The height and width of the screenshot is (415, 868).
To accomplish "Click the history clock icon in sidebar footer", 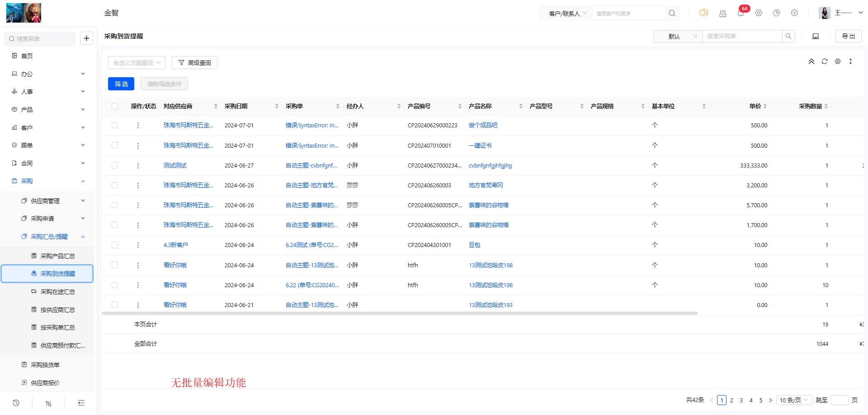I will pyautogui.click(x=16, y=403).
